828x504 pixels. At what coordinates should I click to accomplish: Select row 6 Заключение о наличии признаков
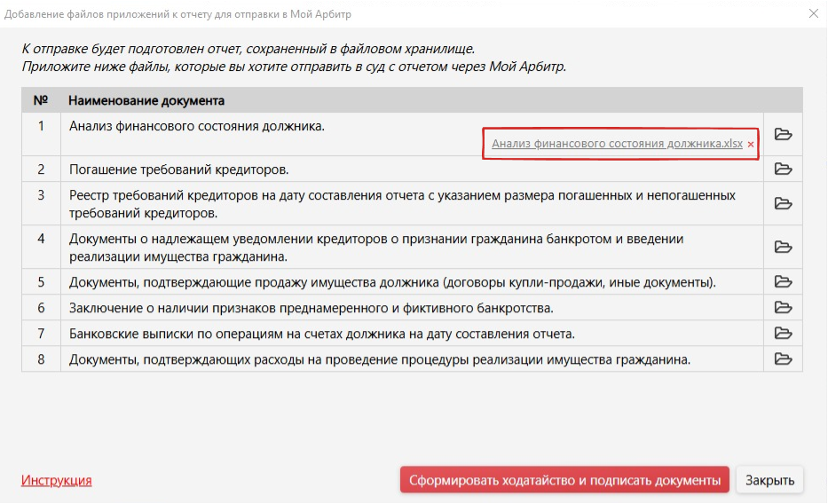click(x=311, y=308)
